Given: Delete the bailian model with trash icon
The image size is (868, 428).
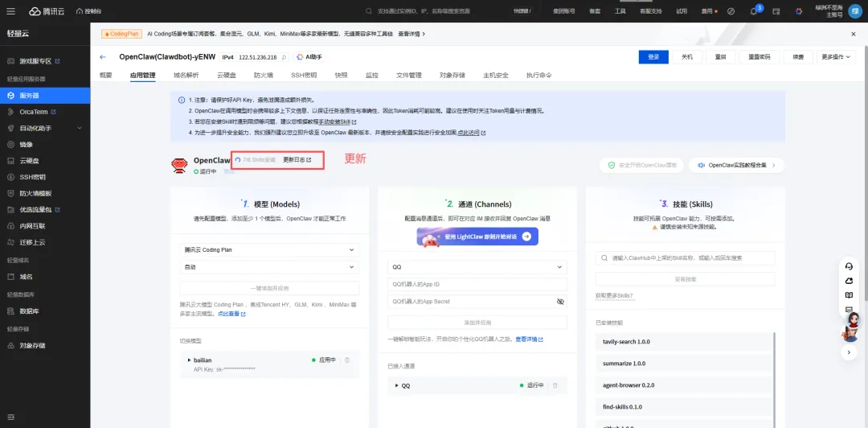Looking at the screenshot, I should 347,360.
